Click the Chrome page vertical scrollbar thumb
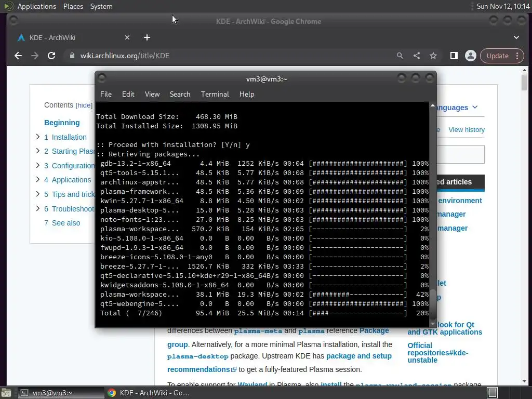The image size is (532, 399). (x=524, y=82)
